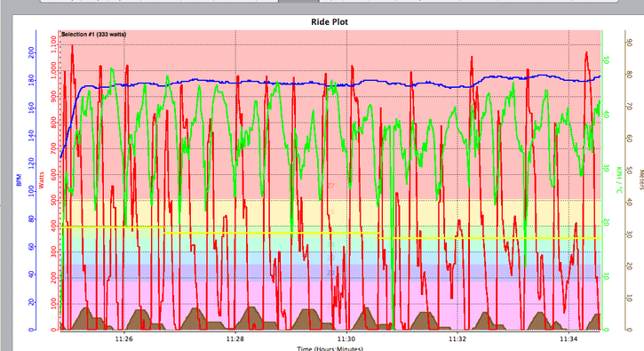Click the 40 tick on green KPH axis
Screen dimensions: 644x351
(x=606, y=115)
